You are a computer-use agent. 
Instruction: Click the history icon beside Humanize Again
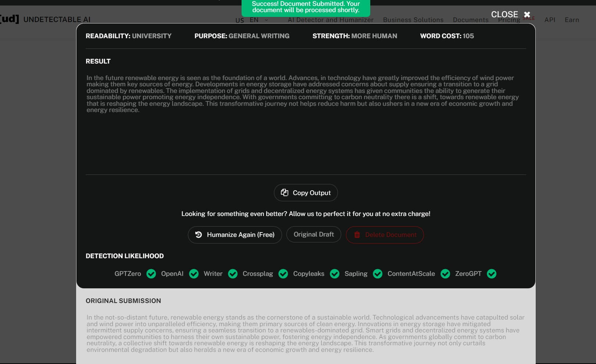pyautogui.click(x=199, y=234)
